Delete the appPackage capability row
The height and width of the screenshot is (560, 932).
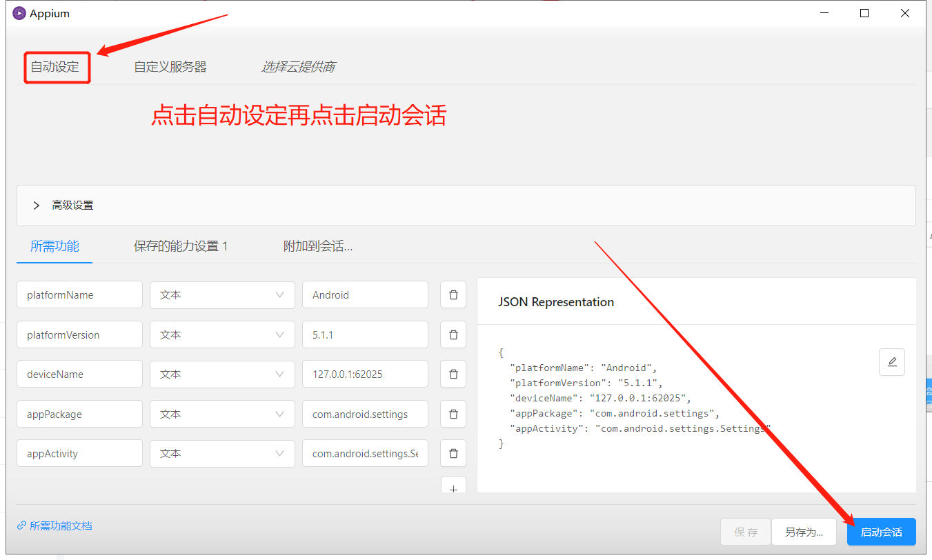point(453,414)
